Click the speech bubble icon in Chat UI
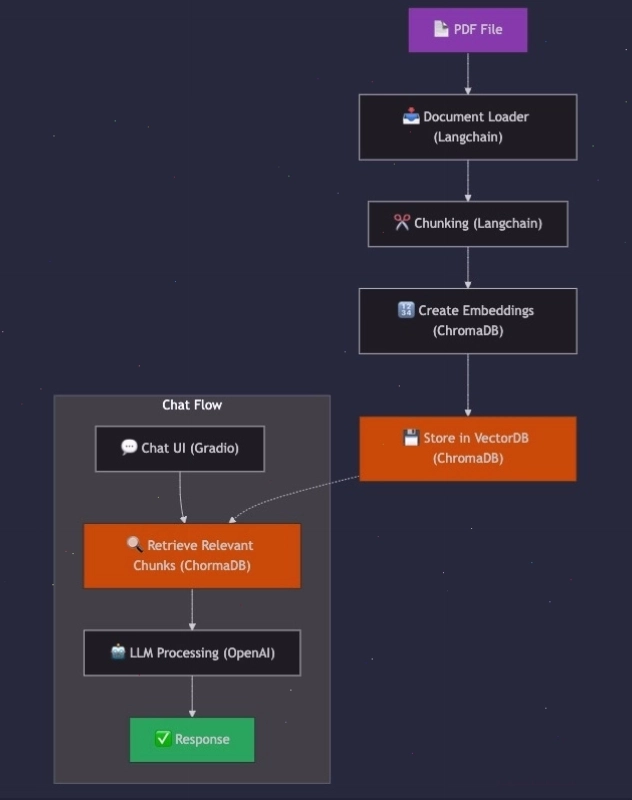 coord(129,447)
